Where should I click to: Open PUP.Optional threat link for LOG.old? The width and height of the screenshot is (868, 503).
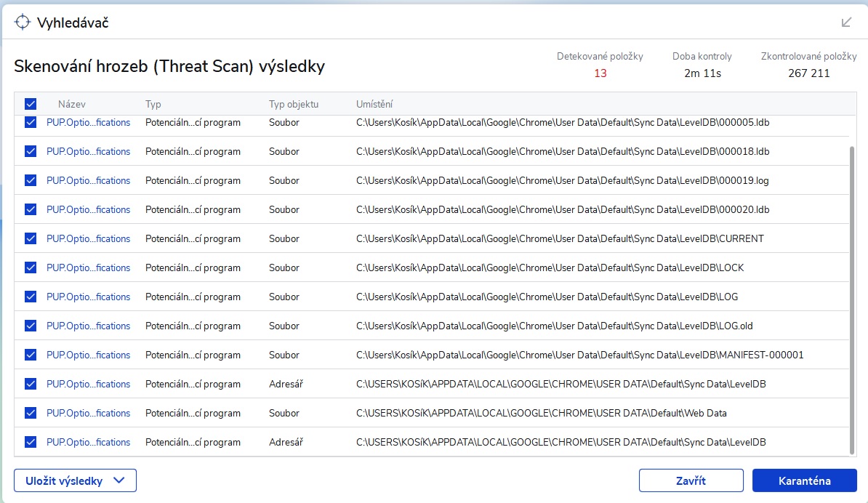[88, 326]
